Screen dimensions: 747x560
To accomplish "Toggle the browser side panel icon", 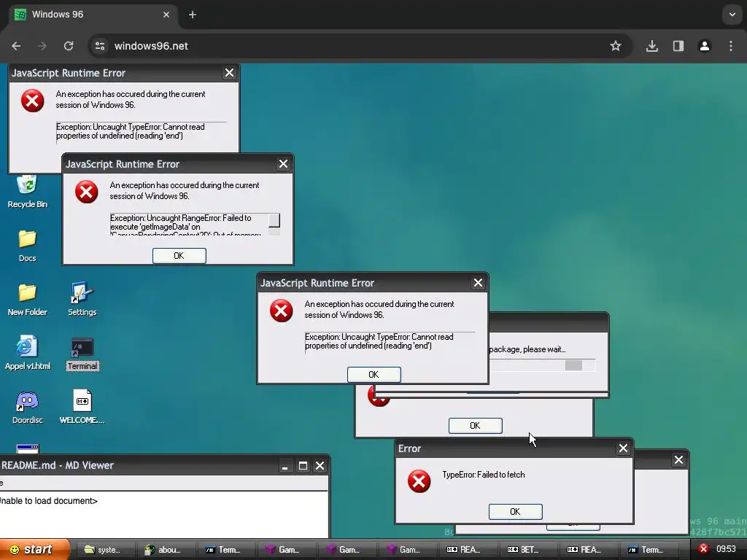I will (678, 46).
